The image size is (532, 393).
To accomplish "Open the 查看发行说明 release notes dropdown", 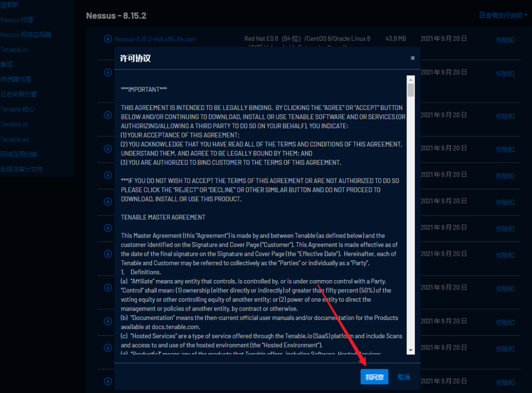I will [503, 15].
